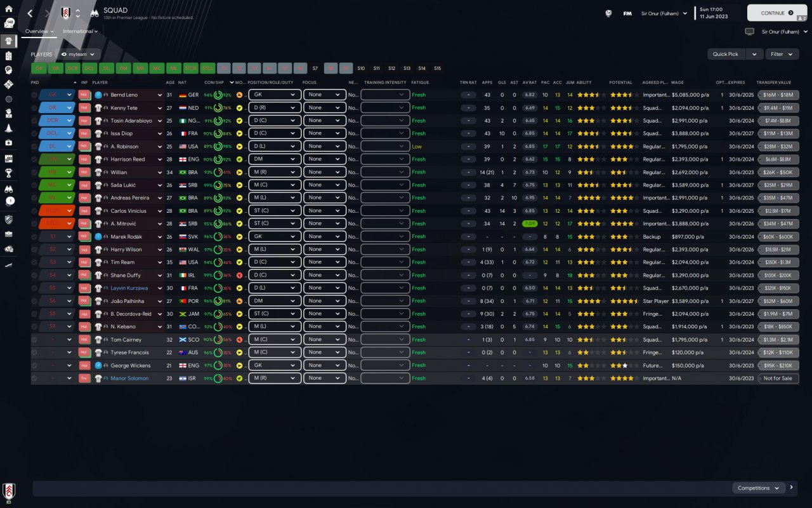
Task: Click Tom Cairney's Hol status badge
Action: tap(84, 340)
